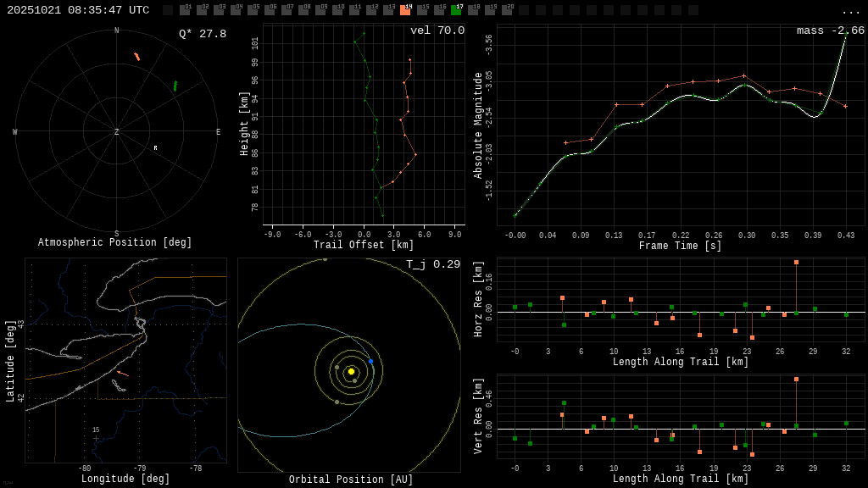Image resolution: width=868 pixels, height=488 pixels.
Task: Toggle the station 01 box
Action: pyautogui.click(x=185, y=10)
